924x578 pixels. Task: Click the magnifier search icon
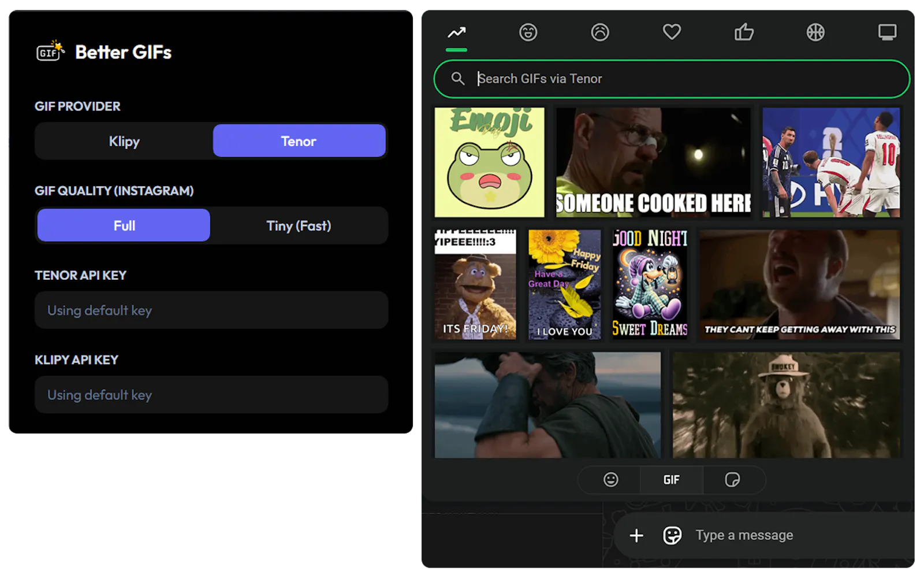pyautogui.click(x=458, y=79)
